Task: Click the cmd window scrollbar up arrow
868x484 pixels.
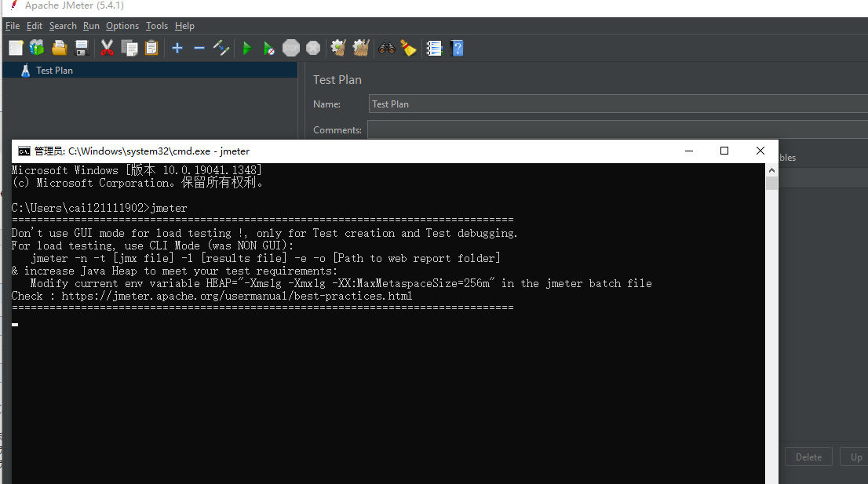Action: pos(771,170)
